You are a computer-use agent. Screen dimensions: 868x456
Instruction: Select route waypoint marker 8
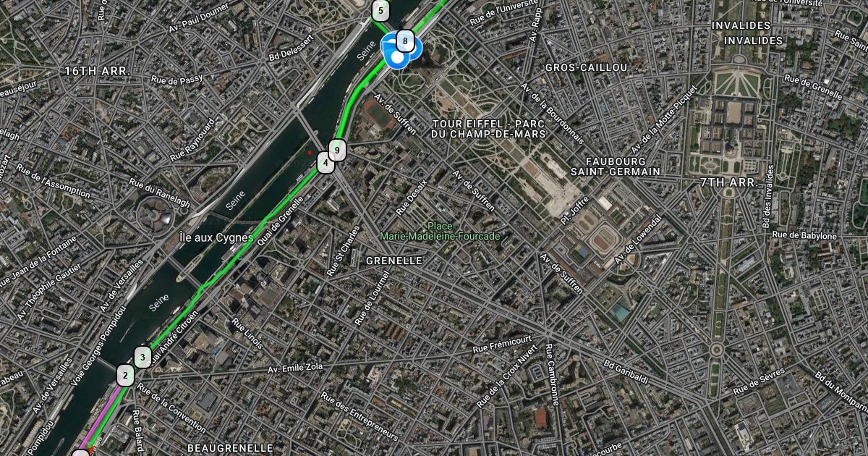click(x=405, y=41)
